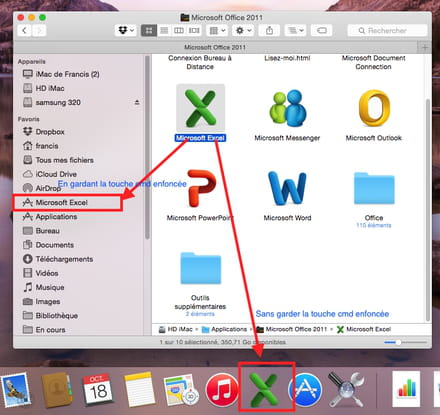Click the Share toolbar button
This screenshot has width=440, height=415.
[269, 31]
